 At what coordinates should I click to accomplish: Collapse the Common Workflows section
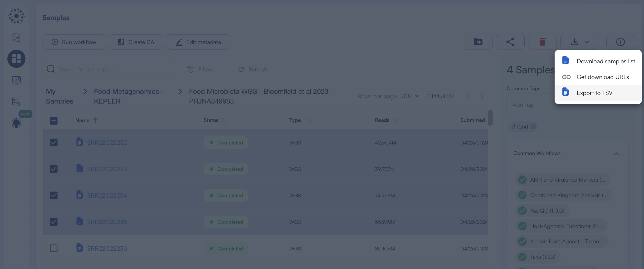[x=616, y=154]
